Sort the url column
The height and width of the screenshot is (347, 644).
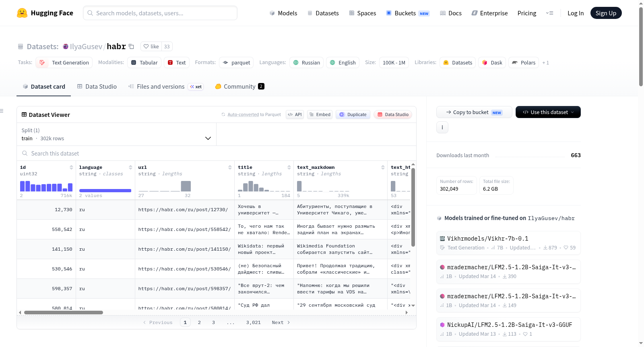click(230, 167)
